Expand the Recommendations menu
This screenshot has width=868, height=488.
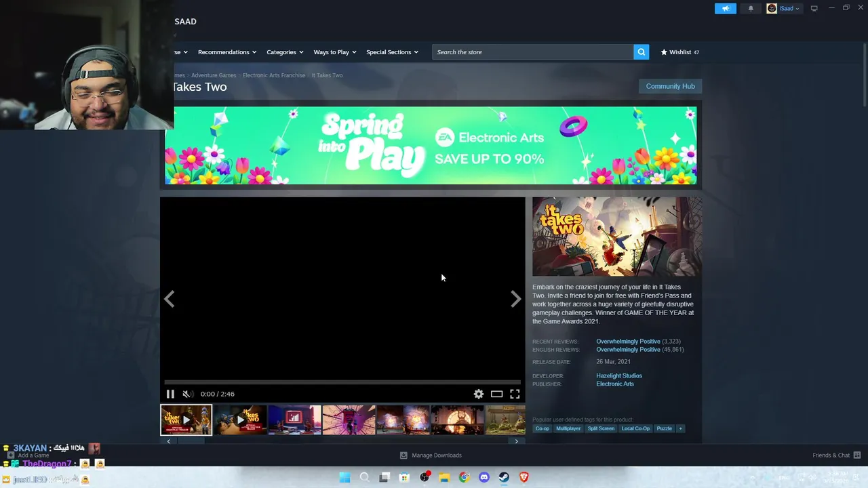pyautogui.click(x=227, y=52)
